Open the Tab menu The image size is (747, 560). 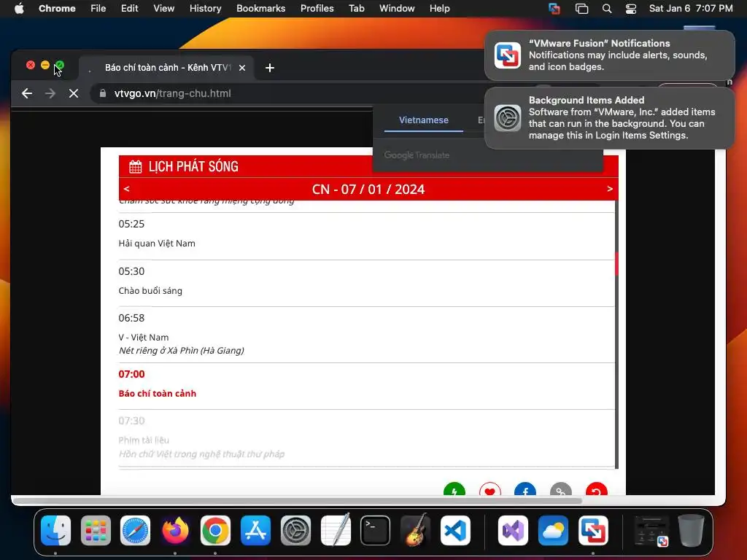[x=356, y=8]
